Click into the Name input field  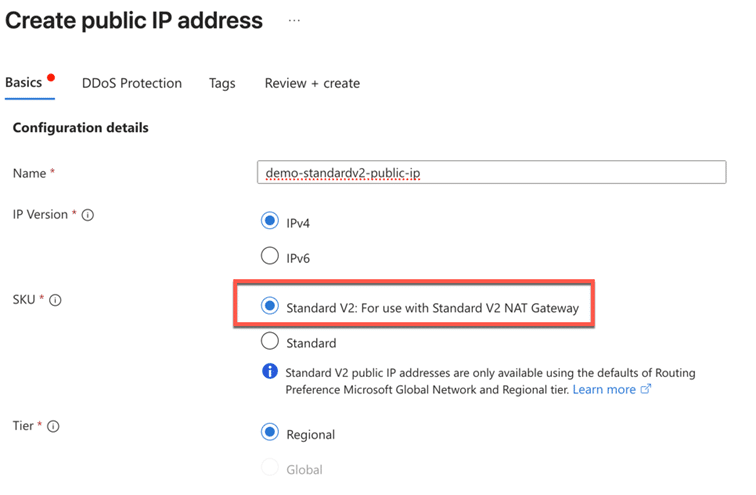point(490,173)
